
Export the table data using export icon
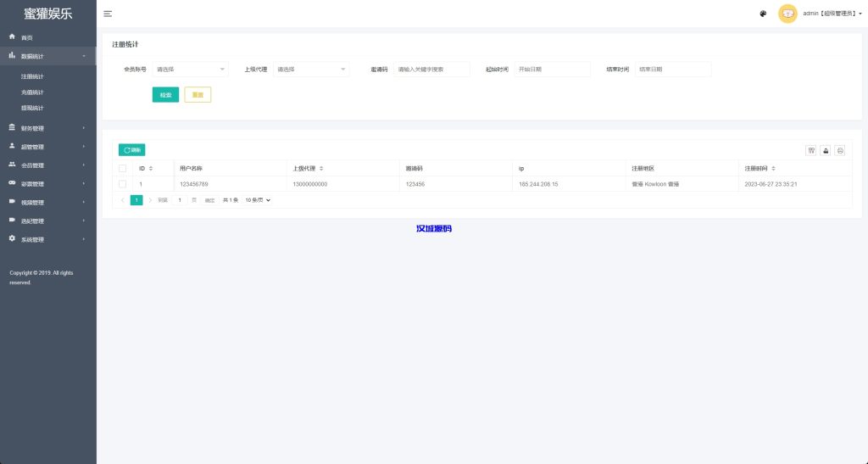(x=826, y=150)
